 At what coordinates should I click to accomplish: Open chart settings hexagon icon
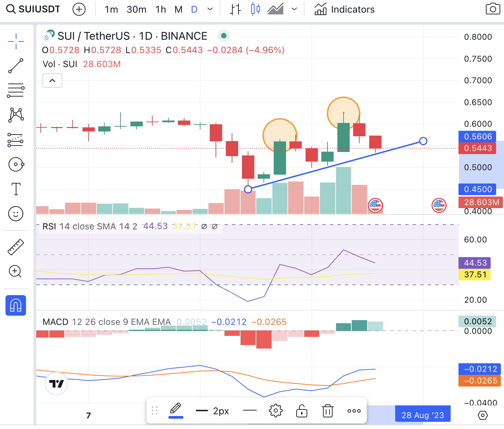[x=482, y=415]
